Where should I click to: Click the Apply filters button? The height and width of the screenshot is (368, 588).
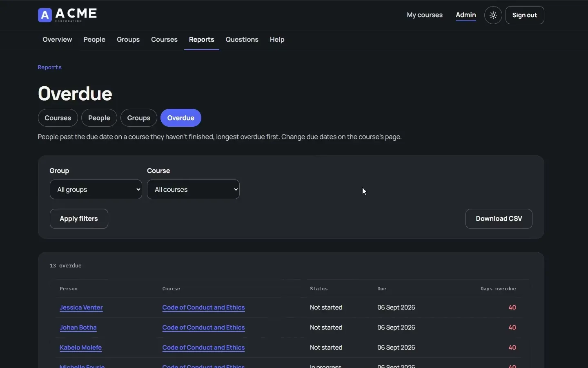coord(79,219)
